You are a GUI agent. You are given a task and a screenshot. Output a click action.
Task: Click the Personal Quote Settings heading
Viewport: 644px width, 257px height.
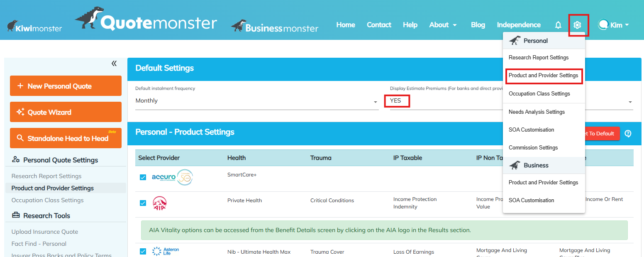pyautogui.click(x=61, y=160)
